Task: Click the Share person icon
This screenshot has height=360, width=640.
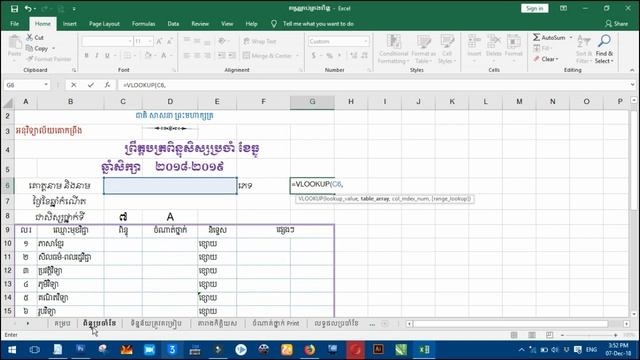Action: pos(609,24)
